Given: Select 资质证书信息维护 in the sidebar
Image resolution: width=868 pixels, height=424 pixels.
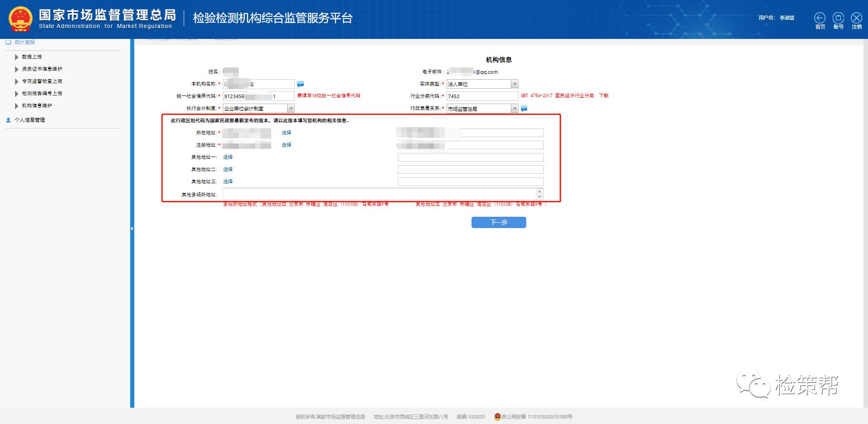Looking at the screenshot, I should (42, 69).
